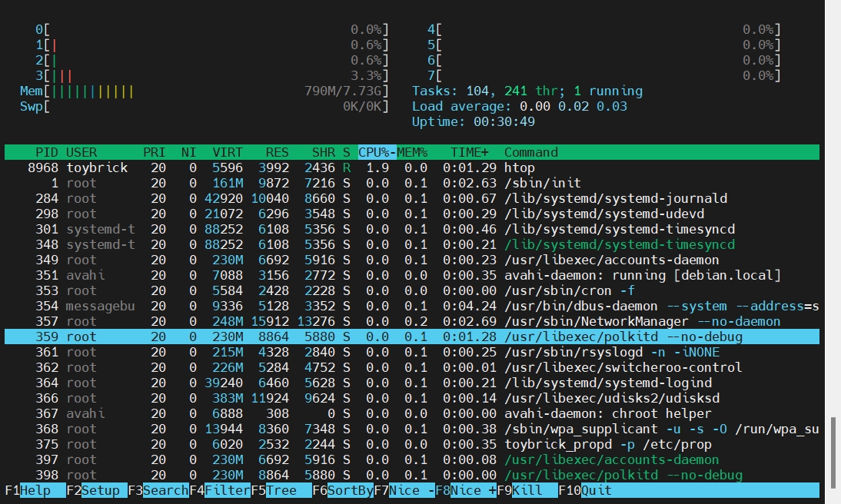Select the green polkitd row, PID 398
This screenshot has width=841, height=504.
(412, 475)
